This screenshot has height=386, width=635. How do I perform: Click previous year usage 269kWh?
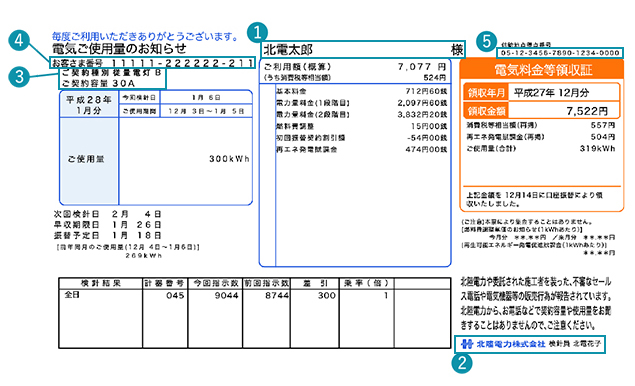tap(143, 256)
